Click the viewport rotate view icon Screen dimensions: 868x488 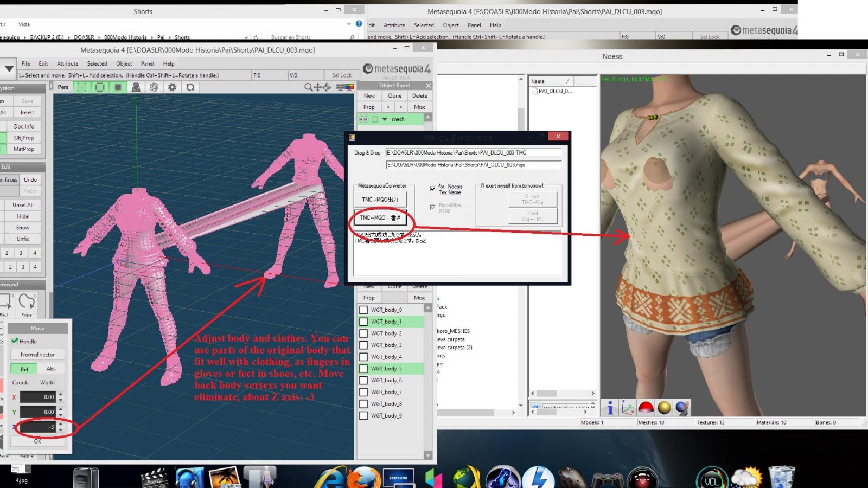(x=327, y=87)
